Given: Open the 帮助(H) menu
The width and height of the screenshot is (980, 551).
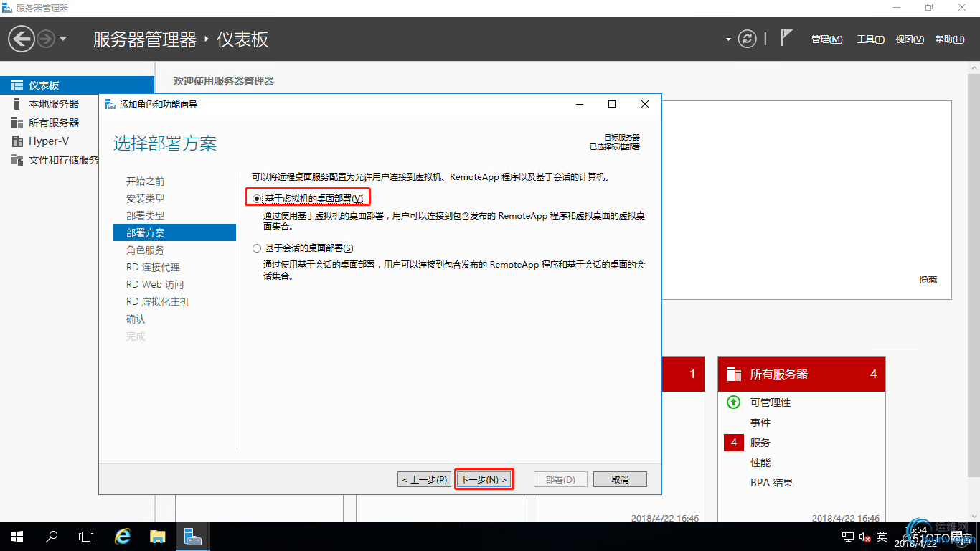Looking at the screenshot, I should [950, 39].
